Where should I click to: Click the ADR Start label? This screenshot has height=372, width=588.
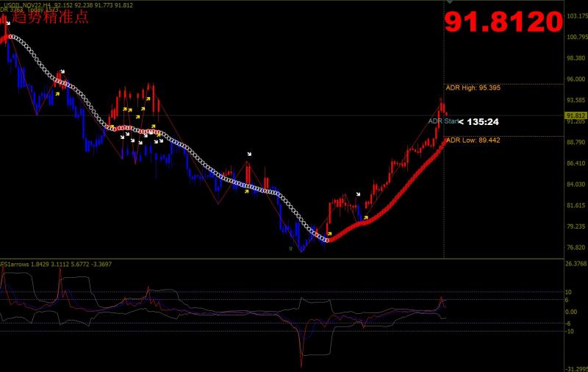(x=443, y=121)
